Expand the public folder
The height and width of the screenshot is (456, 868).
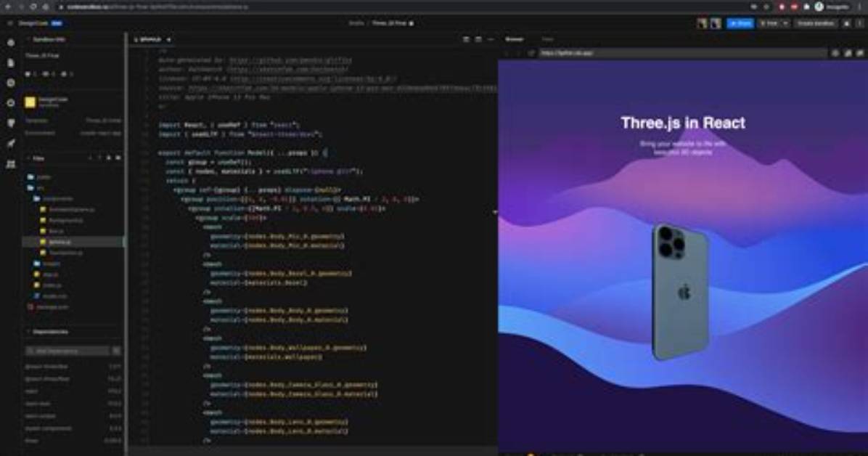click(x=40, y=177)
